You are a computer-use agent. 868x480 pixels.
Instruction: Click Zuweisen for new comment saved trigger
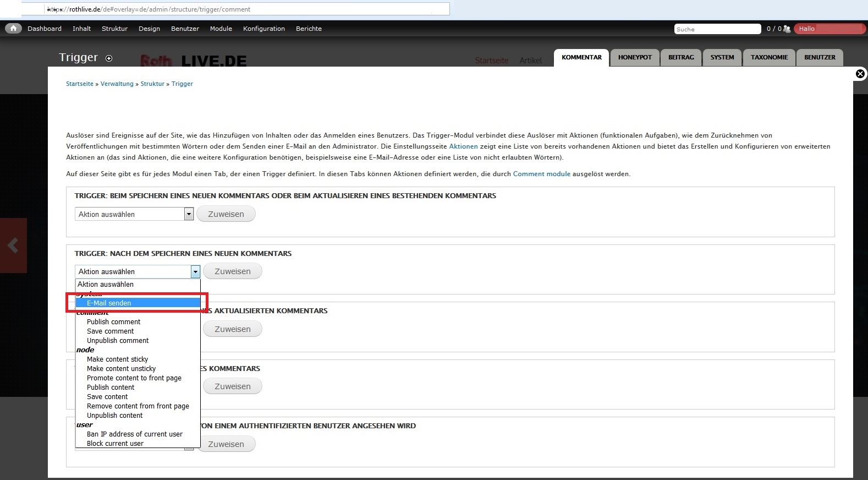pos(232,271)
